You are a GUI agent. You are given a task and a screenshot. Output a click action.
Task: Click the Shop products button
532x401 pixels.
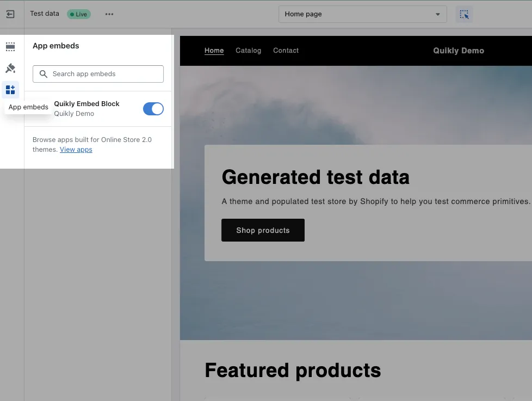[263, 230]
